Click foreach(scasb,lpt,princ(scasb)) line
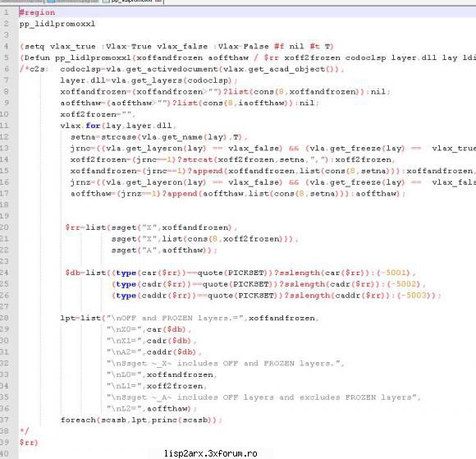 [141, 420]
